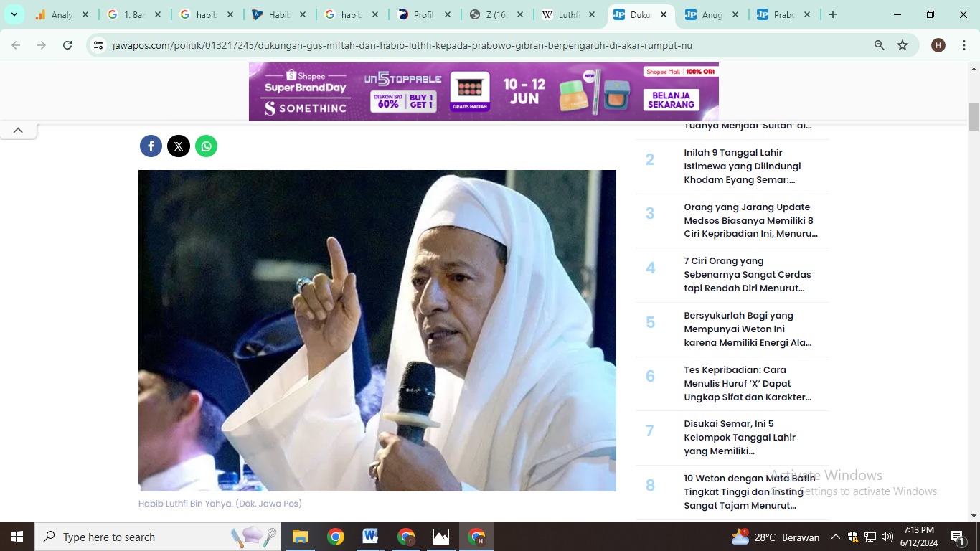The width and height of the screenshot is (980, 551).
Task: Open the Chrome profile avatar H
Action: [x=938, y=44]
